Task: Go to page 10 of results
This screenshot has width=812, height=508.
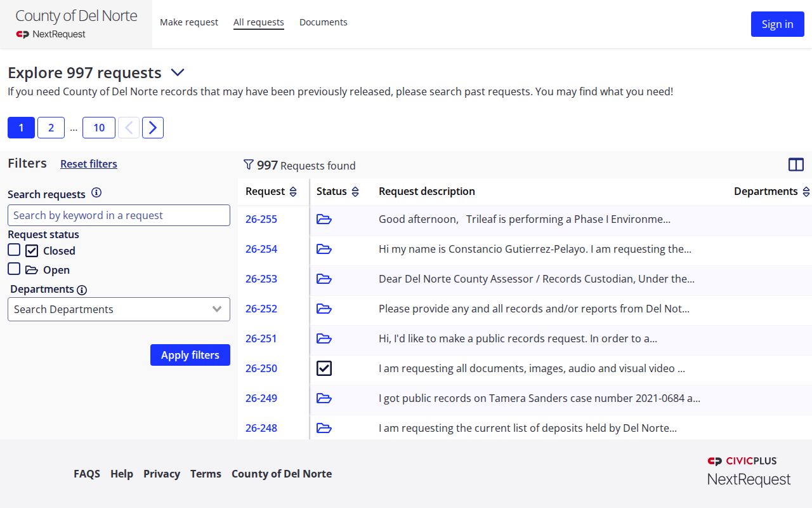Action: [99, 128]
